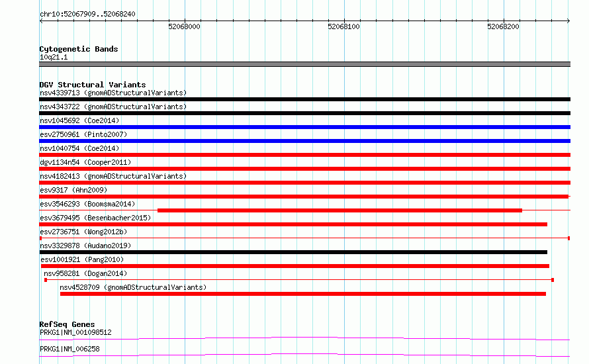Screen dimensions: 589x364
Task: Click the black bar under nsv3329878
Action: (293, 252)
